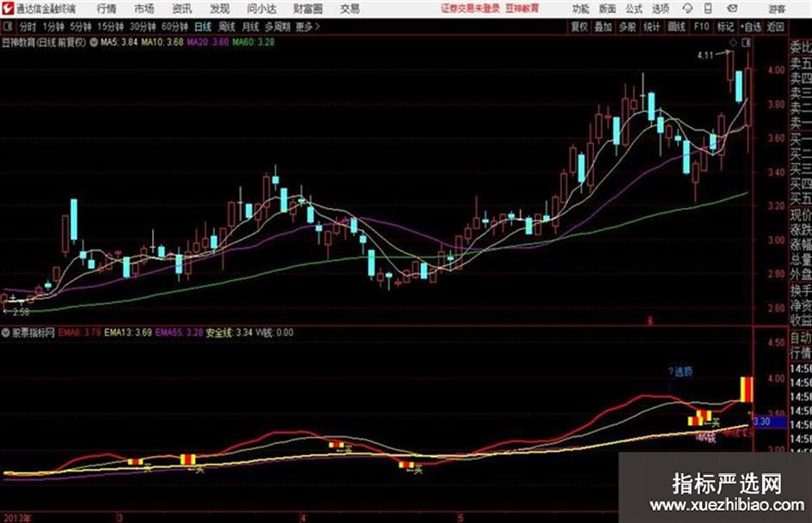Click the 统计 statistics toolbar button

coord(651,27)
